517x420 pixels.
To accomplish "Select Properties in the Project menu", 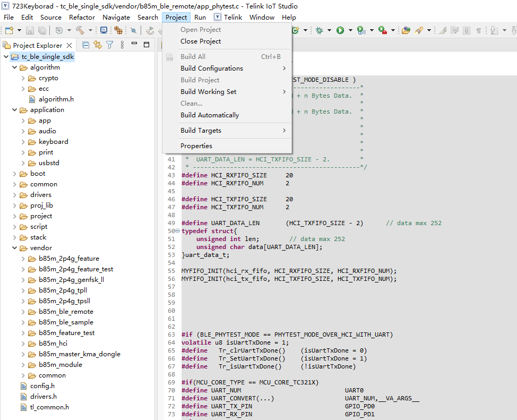I will point(196,146).
